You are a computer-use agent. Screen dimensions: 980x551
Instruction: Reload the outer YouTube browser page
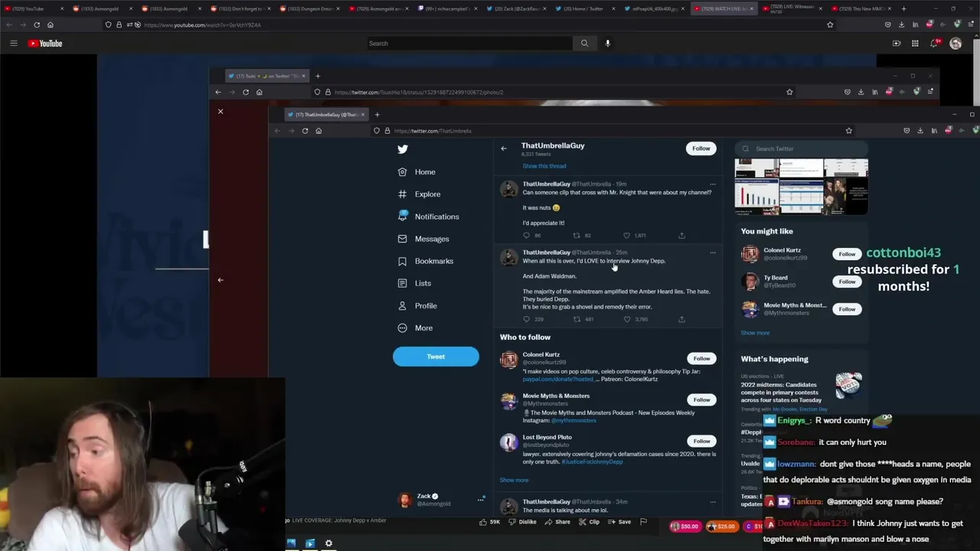37,24
